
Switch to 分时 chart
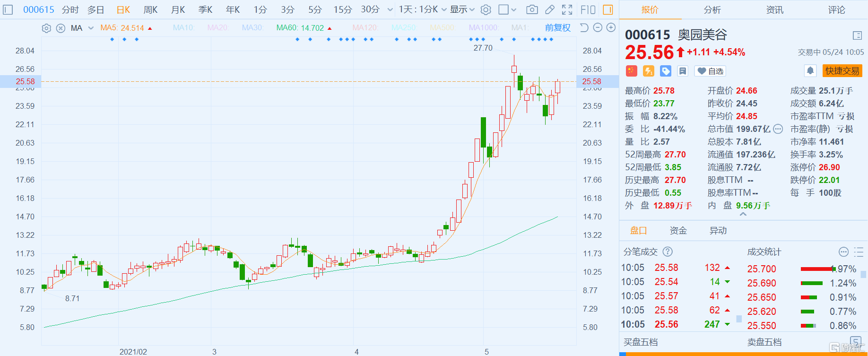click(x=70, y=9)
